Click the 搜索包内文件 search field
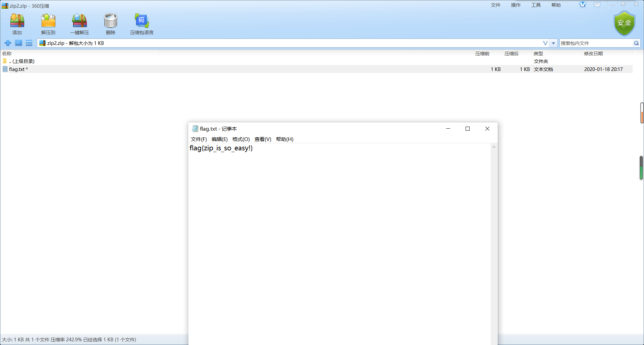 pyautogui.click(x=595, y=43)
